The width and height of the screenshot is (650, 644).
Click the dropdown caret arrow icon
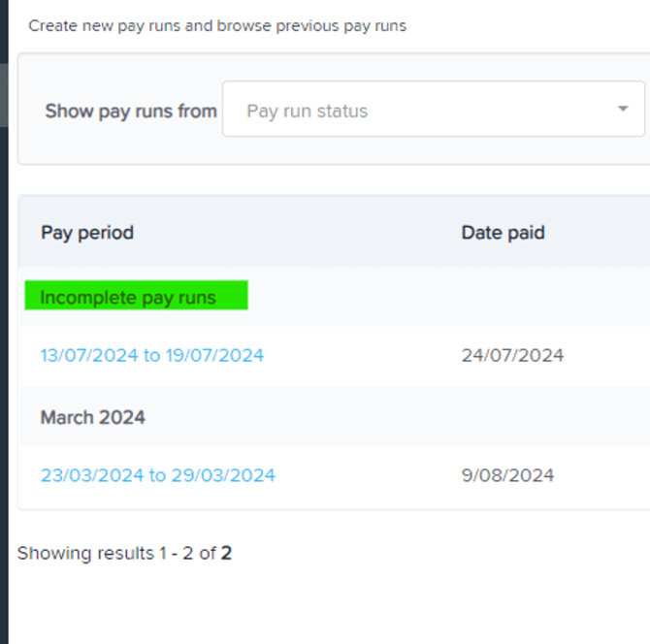(x=623, y=110)
